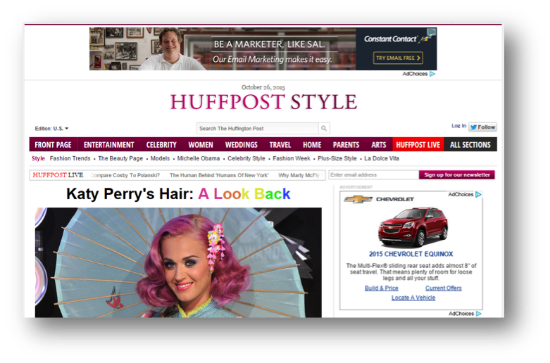Click the Style sub-navigation link
This screenshot has height=363, width=550.
click(38, 159)
